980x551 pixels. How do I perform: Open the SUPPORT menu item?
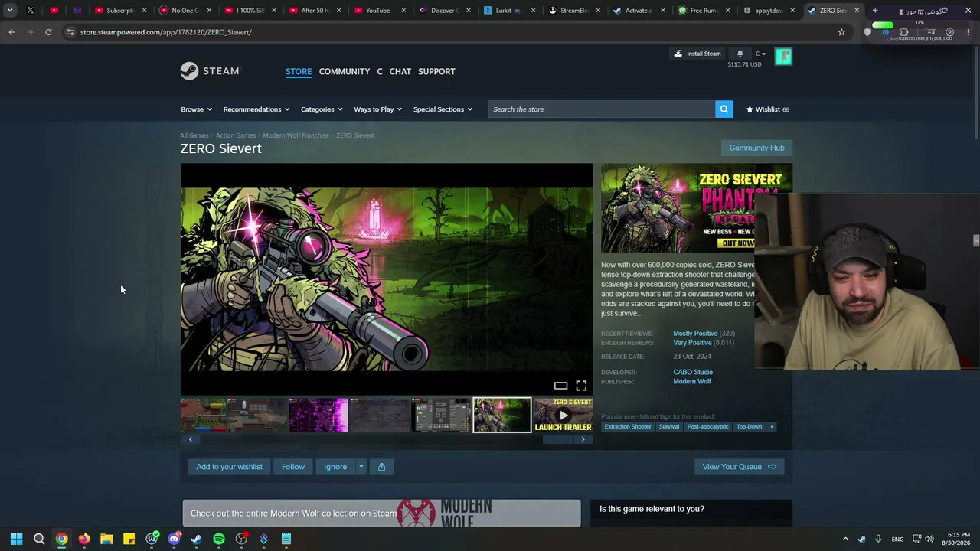436,71
